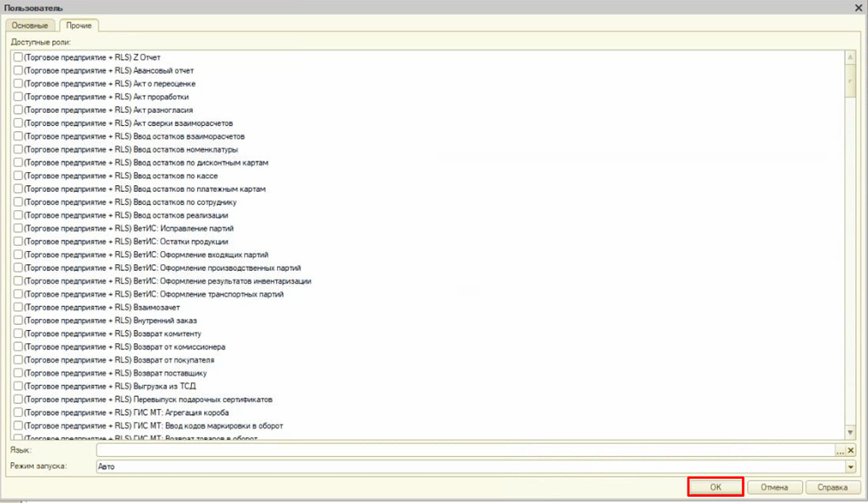Enable the Взаимозачет role checkbox
The image size is (868, 503).
(x=18, y=308)
